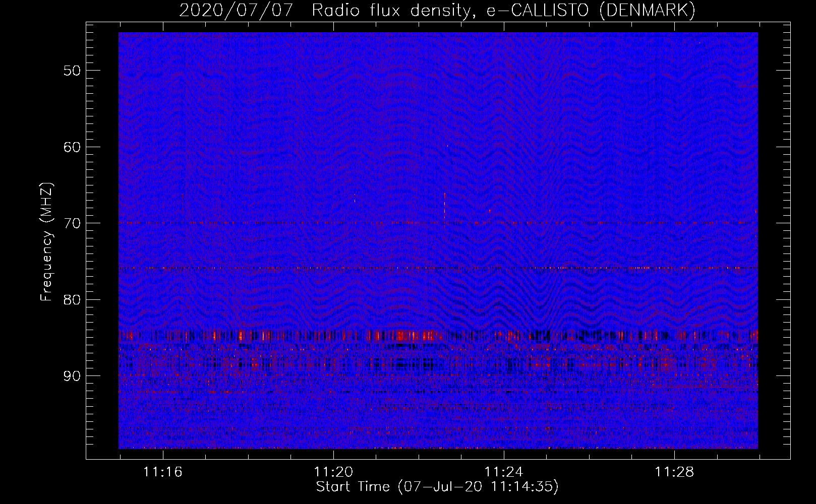Click the noisy band around 88 MHz
The height and width of the screenshot is (504, 816).
click(438, 362)
